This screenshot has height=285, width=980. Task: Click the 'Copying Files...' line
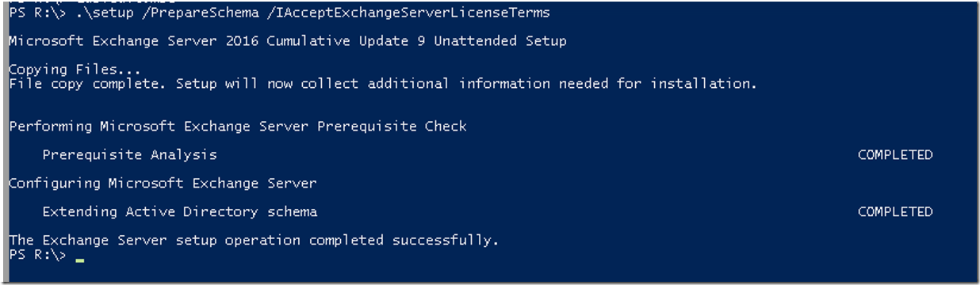tap(75, 70)
